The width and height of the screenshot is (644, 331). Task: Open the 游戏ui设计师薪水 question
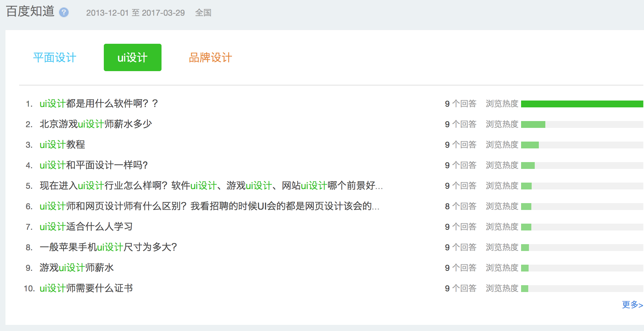click(x=76, y=268)
